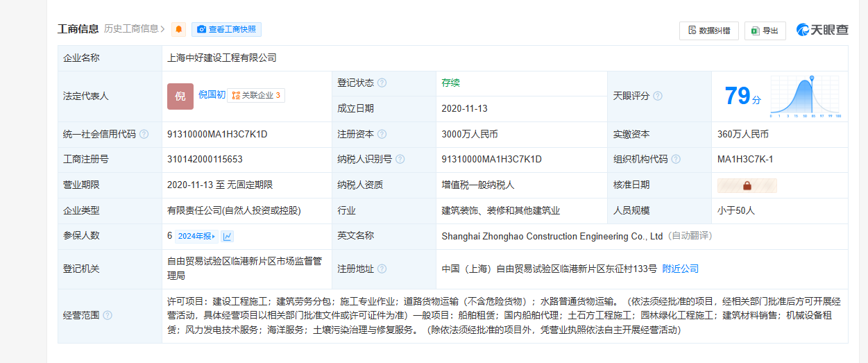Click the help icon beside 经营范围
The height and width of the screenshot is (363, 868).
[x=108, y=316]
